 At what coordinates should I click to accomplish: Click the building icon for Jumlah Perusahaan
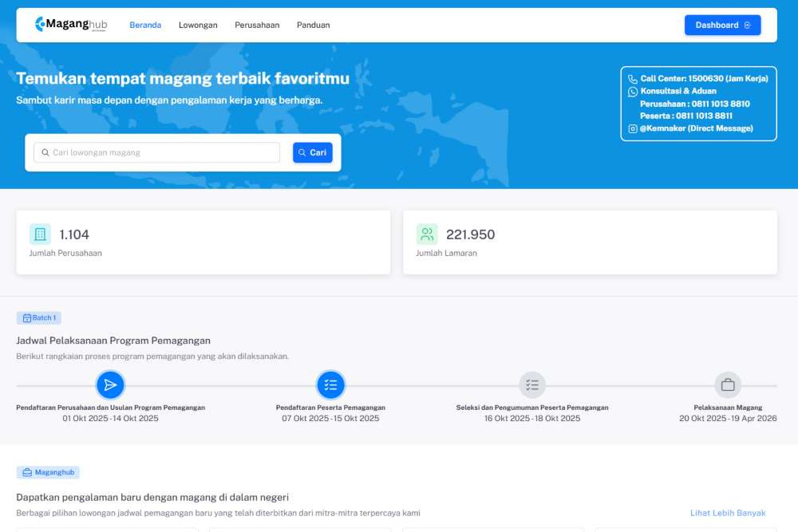[x=40, y=234]
